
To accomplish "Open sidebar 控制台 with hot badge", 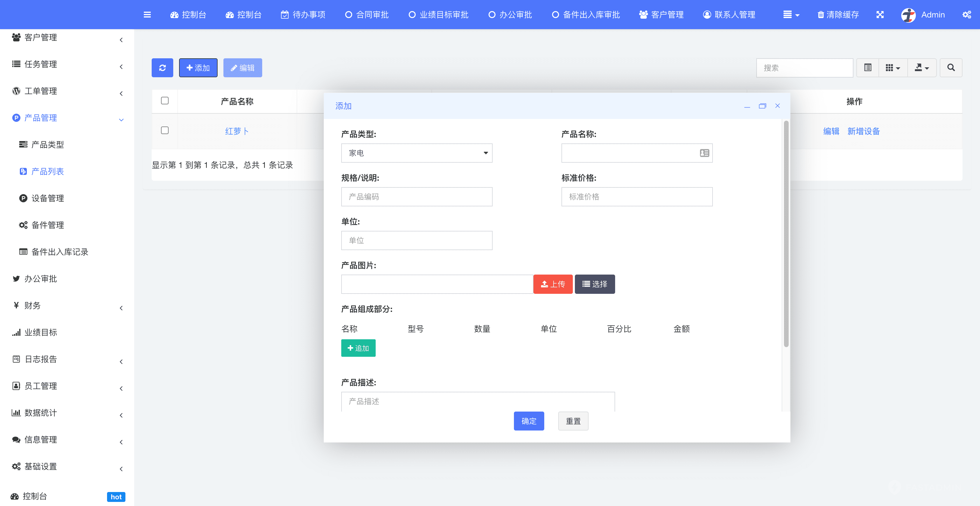I will click(x=67, y=496).
